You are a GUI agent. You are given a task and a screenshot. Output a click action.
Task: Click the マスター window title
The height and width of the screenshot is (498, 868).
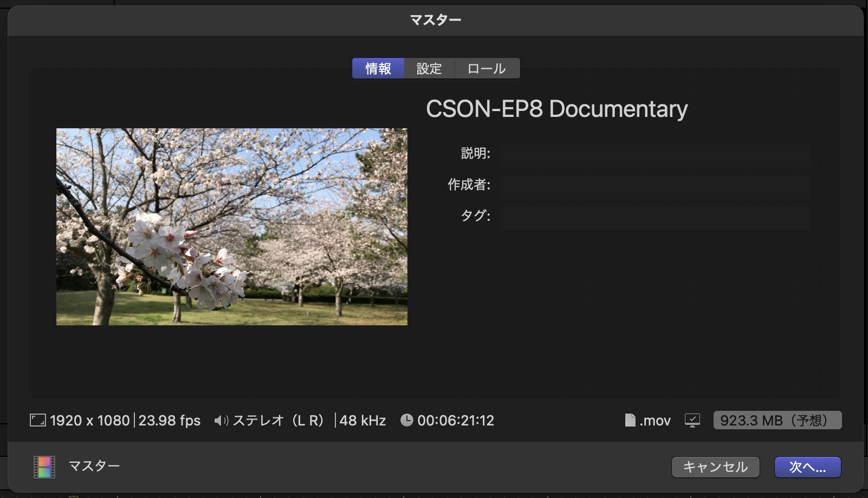pos(435,20)
